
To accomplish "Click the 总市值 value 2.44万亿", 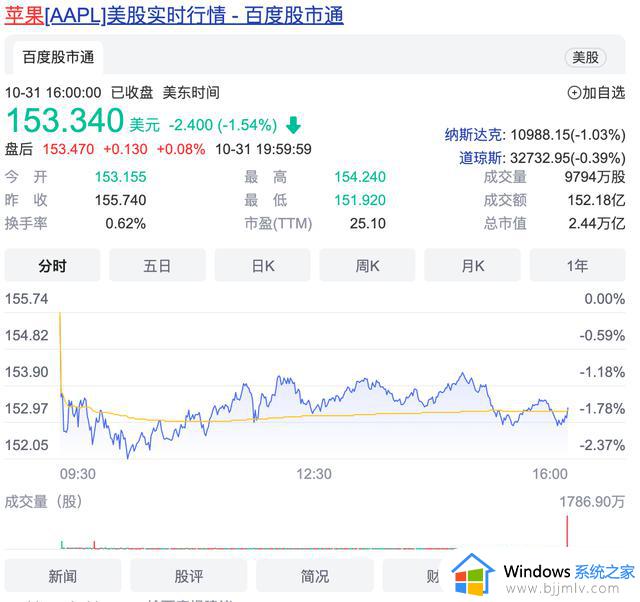I will click(x=597, y=223).
